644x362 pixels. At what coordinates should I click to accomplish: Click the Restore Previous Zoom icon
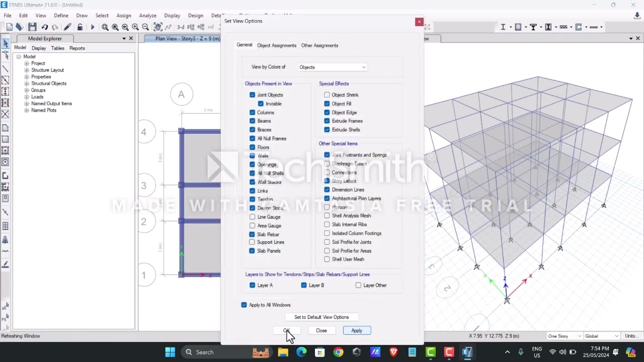[x=125, y=27]
